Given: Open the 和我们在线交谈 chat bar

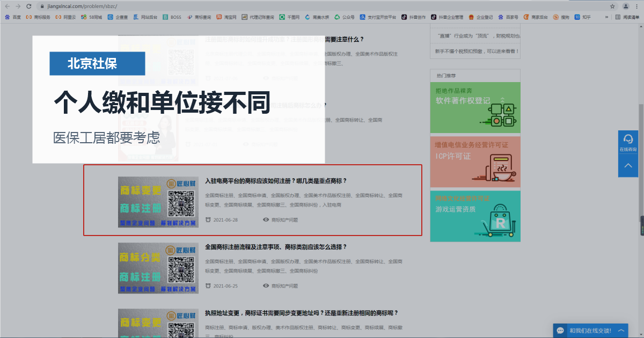Looking at the screenshot, I should (590, 330).
